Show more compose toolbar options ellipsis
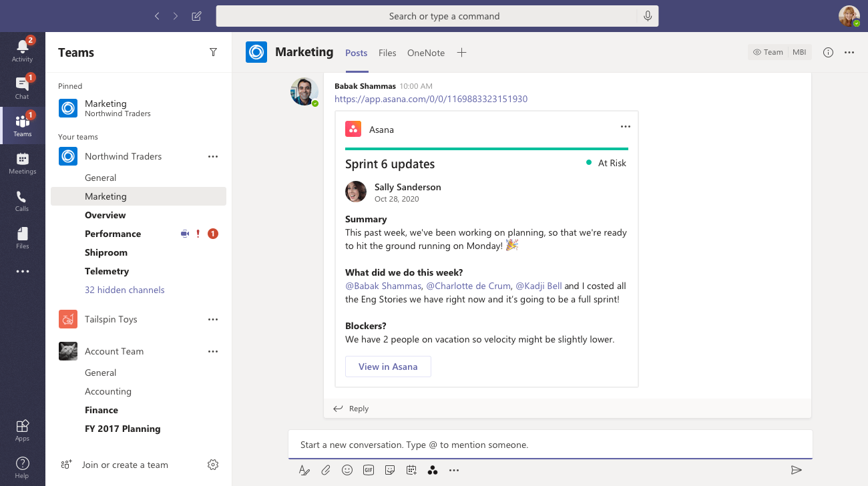 click(454, 470)
